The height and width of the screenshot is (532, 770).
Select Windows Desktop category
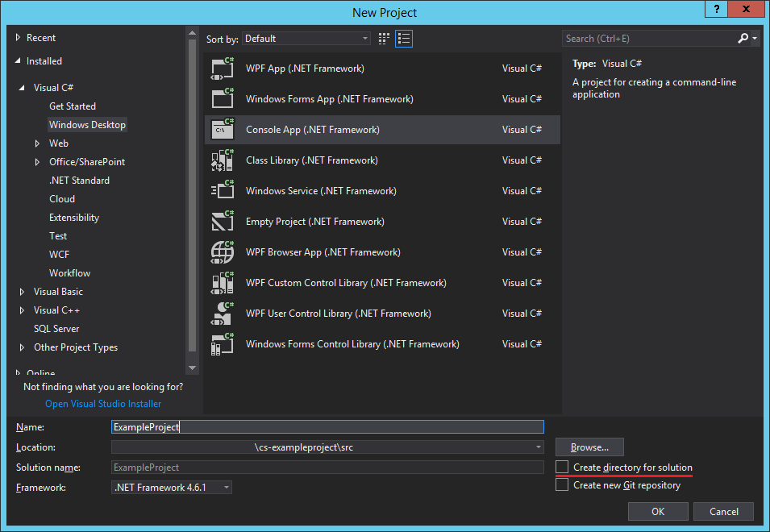tap(87, 125)
